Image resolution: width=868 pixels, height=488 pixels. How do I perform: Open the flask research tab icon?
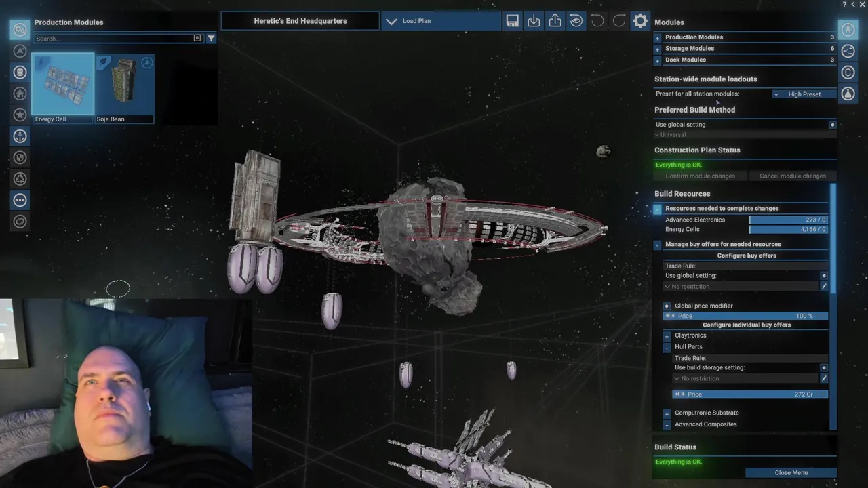[848, 94]
